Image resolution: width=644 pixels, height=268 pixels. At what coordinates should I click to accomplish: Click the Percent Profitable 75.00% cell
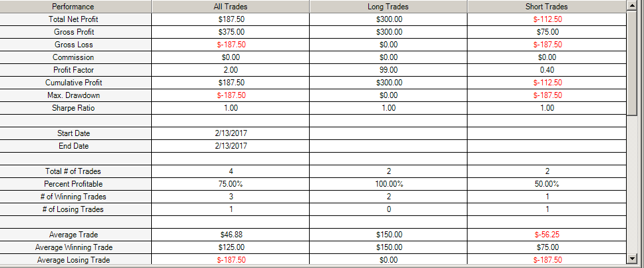230,184
